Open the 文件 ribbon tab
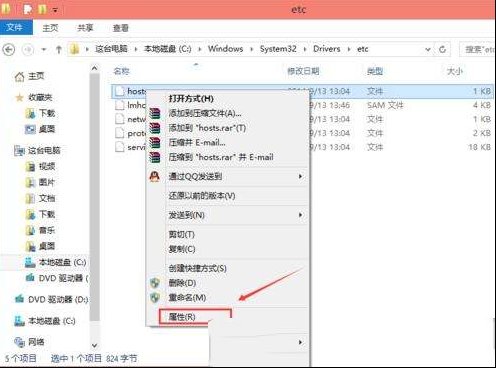The image size is (496, 368). click(16, 27)
